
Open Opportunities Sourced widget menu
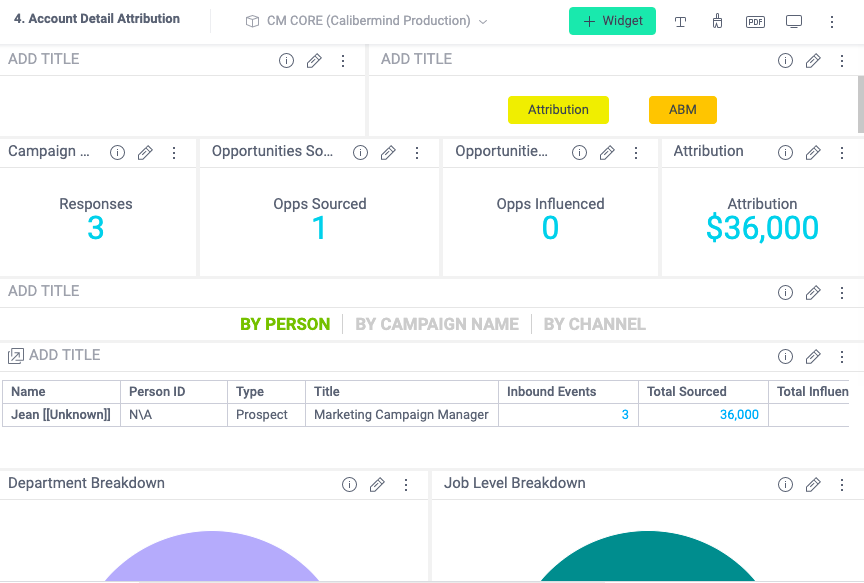tap(417, 153)
